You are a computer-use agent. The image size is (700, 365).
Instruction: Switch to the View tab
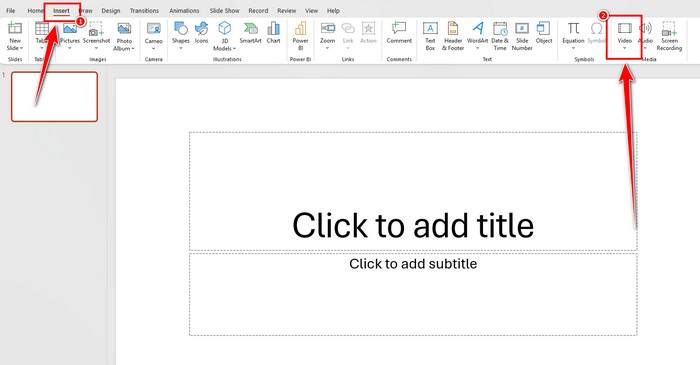click(311, 10)
